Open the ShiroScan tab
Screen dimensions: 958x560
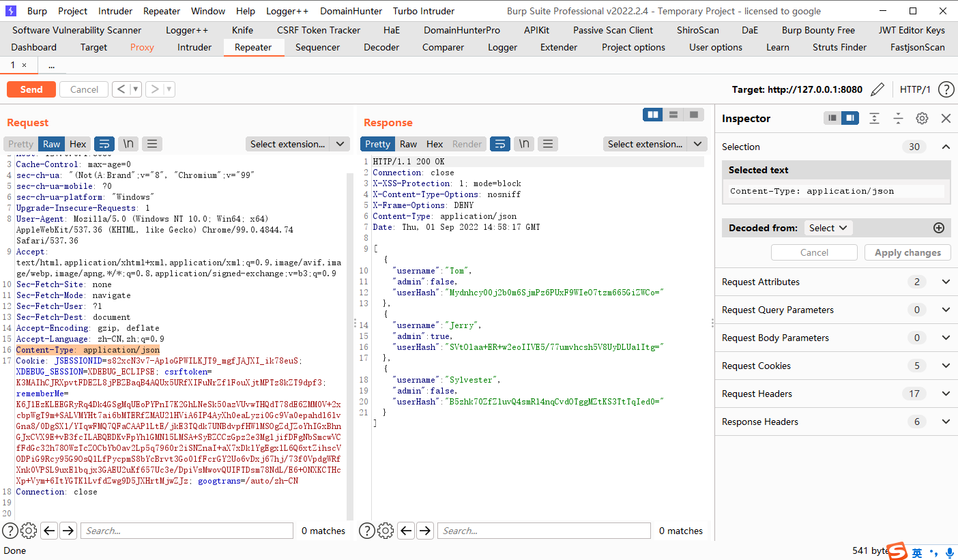point(697,30)
